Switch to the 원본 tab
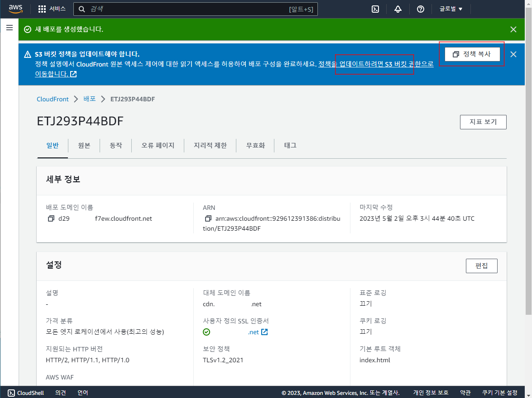Screen dimensions: 532x398 coord(84,146)
